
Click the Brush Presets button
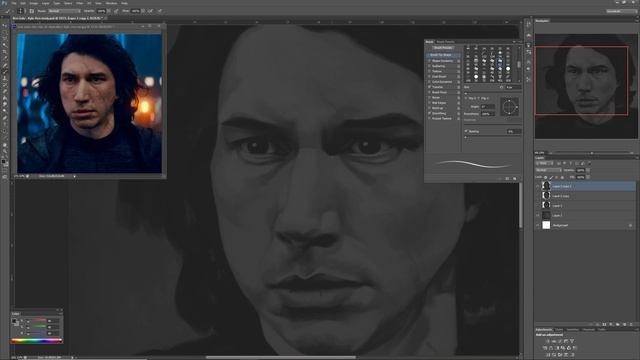point(443,48)
